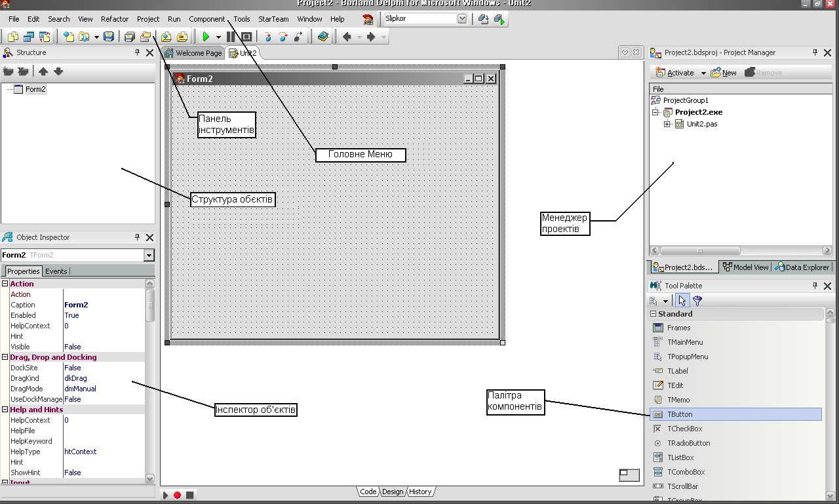839x504 pixels.
Task: Play the recorded macro below the editor
Action: point(166,495)
